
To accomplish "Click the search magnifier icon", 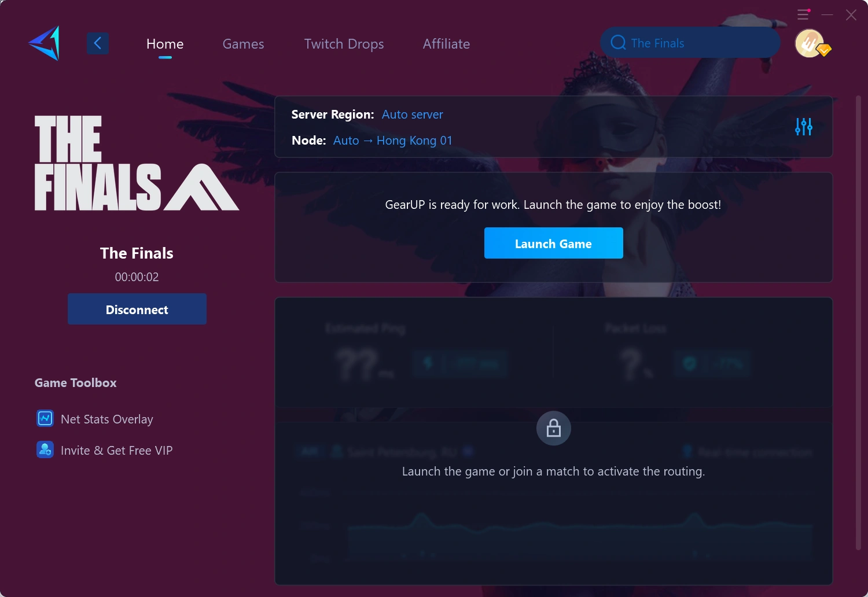I will [x=618, y=43].
